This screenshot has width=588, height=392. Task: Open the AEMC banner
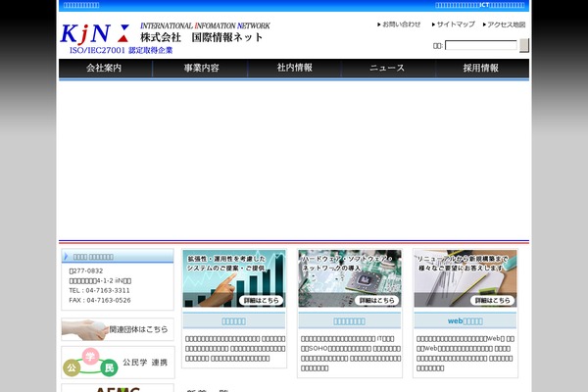pos(118,388)
